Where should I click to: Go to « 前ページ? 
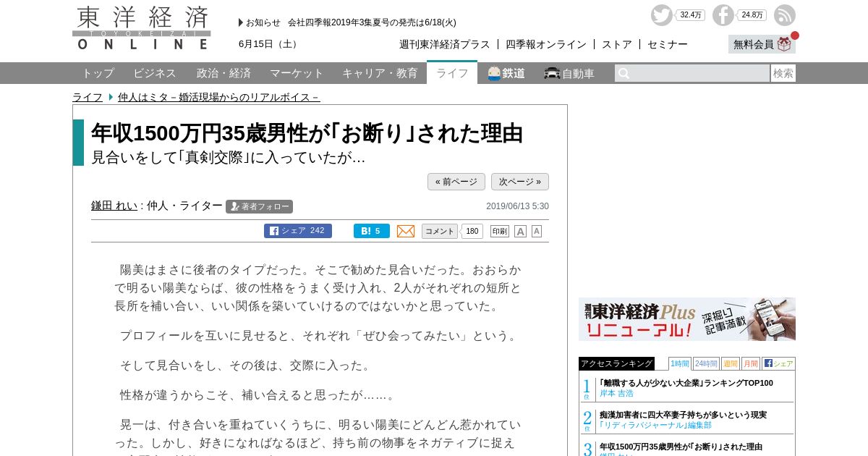(456, 182)
